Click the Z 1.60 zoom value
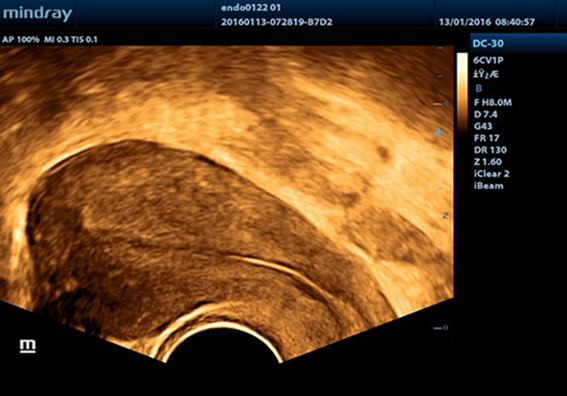567x396 pixels. coord(488,162)
